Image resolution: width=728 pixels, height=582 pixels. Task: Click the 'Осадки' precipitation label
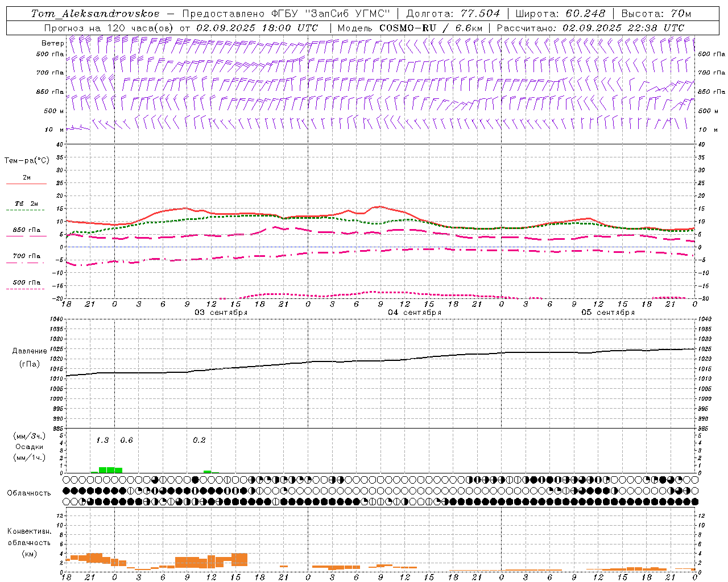pyautogui.click(x=30, y=447)
